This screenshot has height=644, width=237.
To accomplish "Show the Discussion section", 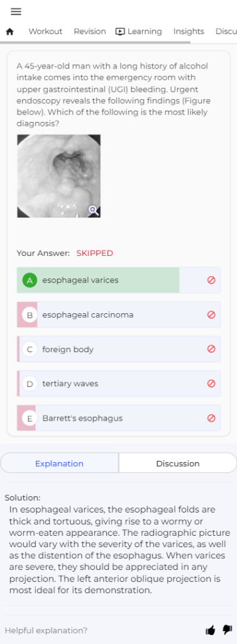I will [178, 464].
